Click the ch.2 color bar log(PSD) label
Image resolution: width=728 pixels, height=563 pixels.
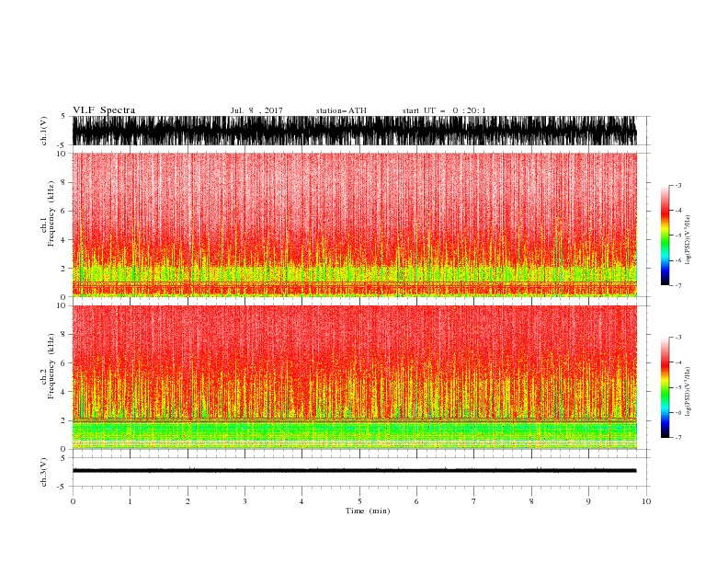[x=688, y=392]
